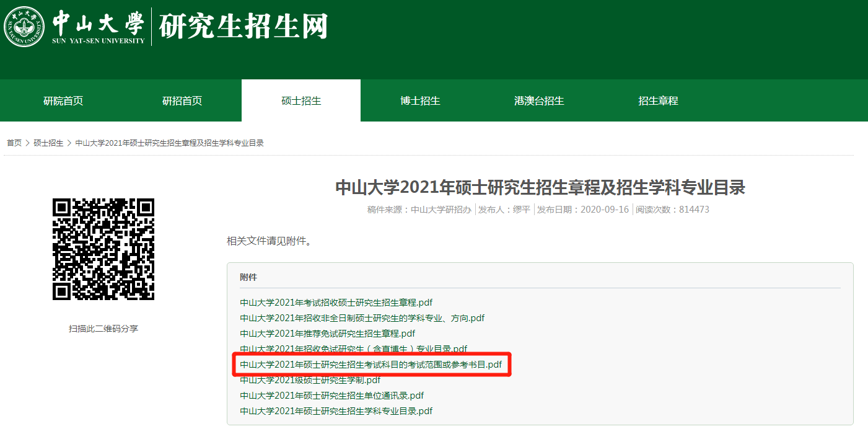Open the 推荐免试研究生招生章程.pdf attachment

pos(328,334)
